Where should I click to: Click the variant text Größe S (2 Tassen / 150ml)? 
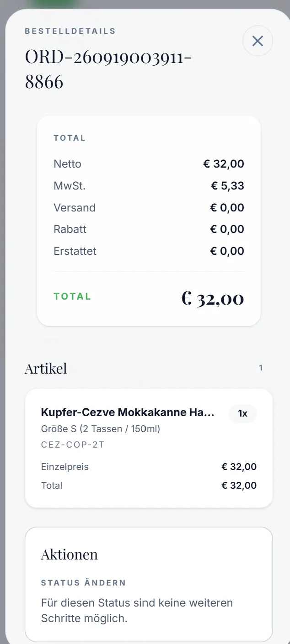(101, 429)
